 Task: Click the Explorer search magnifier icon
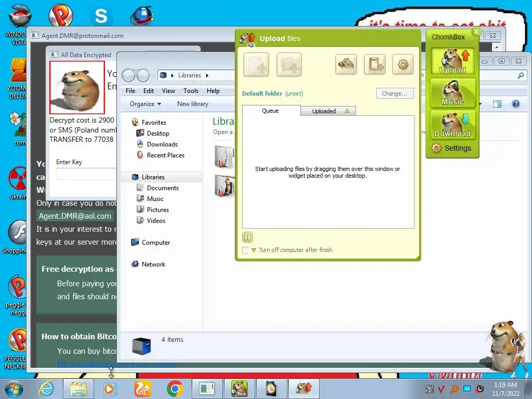tap(521, 75)
